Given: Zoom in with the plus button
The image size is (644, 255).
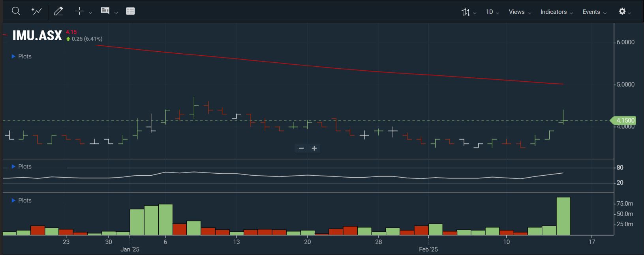Looking at the screenshot, I should coord(314,148).
